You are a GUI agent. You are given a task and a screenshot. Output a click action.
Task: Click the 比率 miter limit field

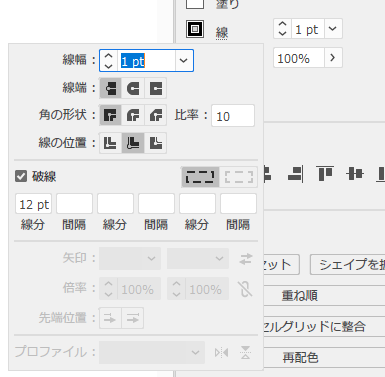(233, 116)
